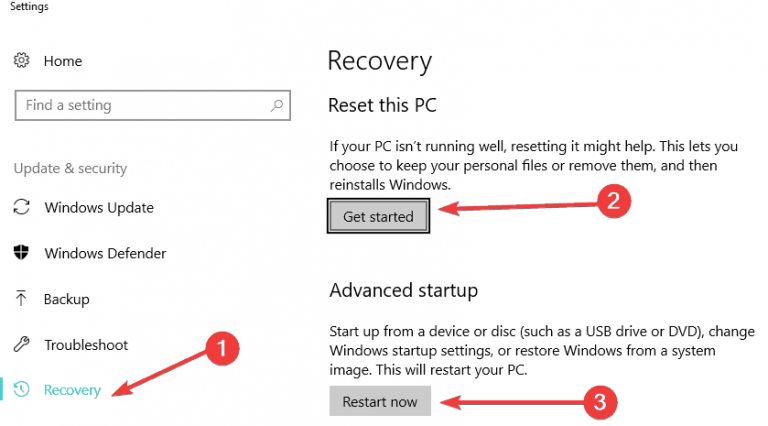Click the Get started button
This screenshot has width=768, height=426.
[x=378, y=216]
